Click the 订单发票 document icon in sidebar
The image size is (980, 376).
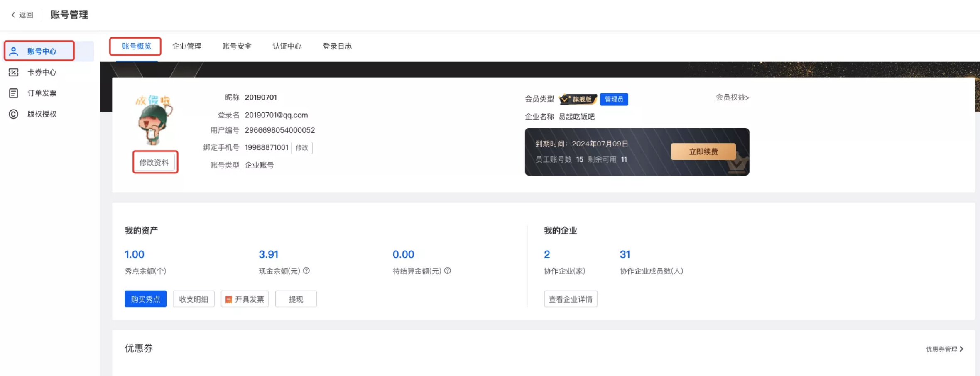(14, 93)
